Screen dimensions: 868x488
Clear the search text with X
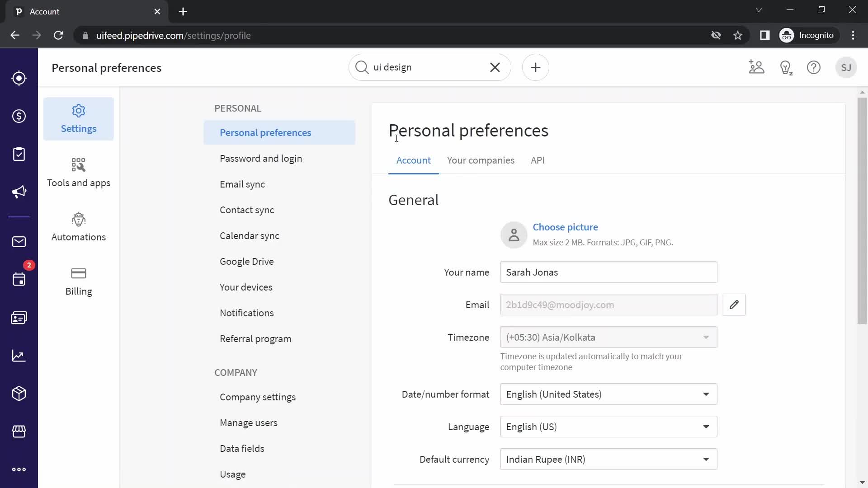pos(495,67)
